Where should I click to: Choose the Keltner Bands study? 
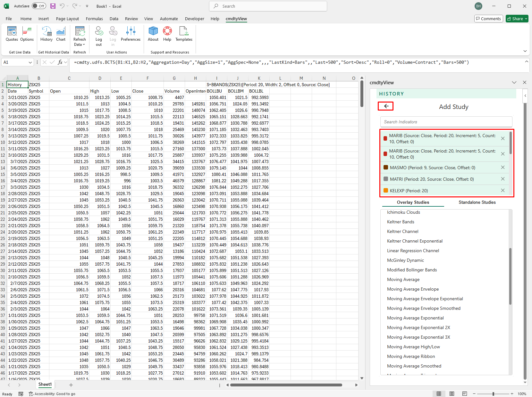401,222
